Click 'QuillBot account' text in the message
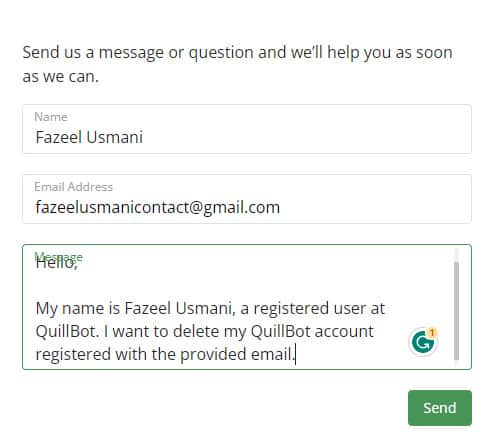This screenshot has width=494, height=445. coord(312,331)
